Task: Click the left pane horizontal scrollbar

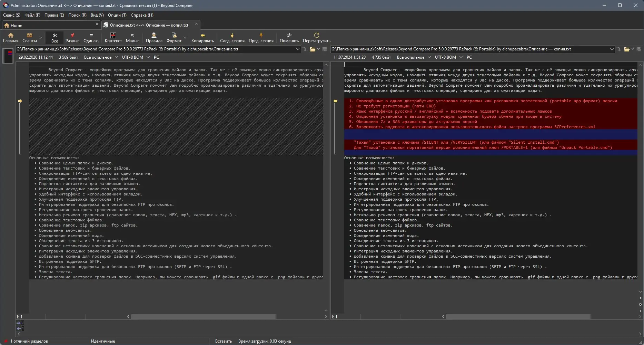Action: (204, 316)
